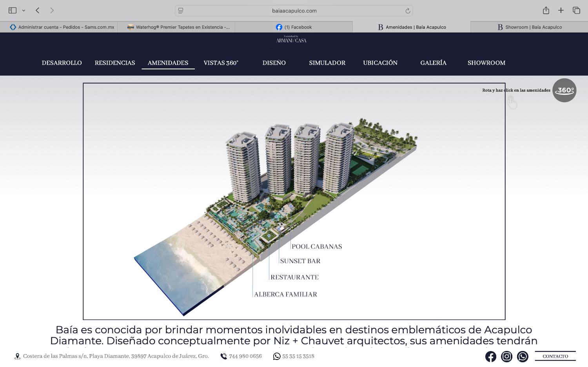Switch to the Facebook tab
The image size is (588, 367).
click(294, 27)
